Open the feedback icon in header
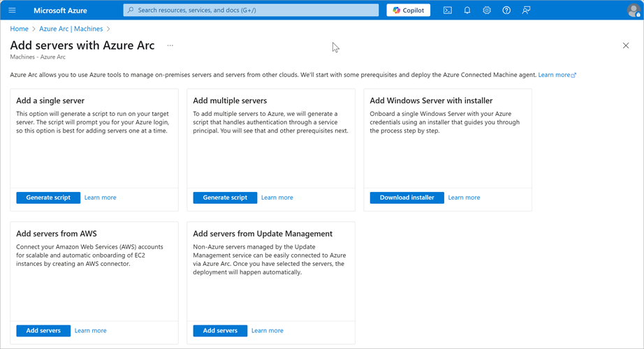Viewport: 644px width, 349px height. click(x=526, y=10)
